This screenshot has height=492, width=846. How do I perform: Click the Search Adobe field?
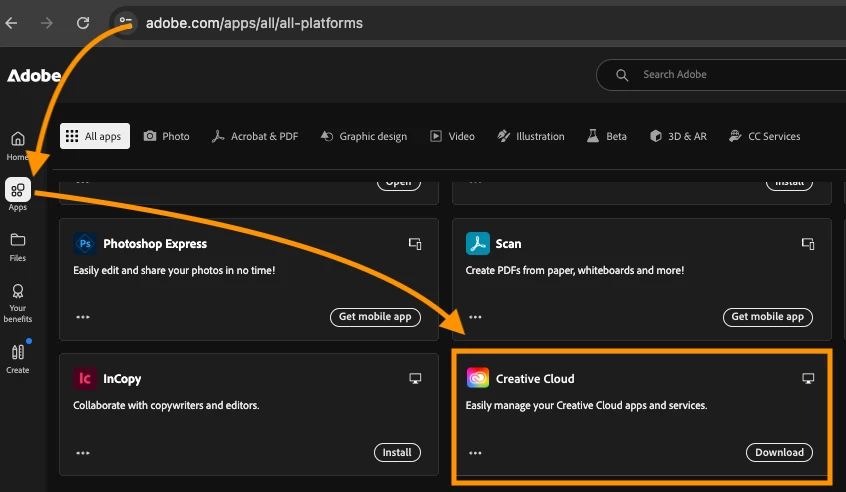pos(721,74)
